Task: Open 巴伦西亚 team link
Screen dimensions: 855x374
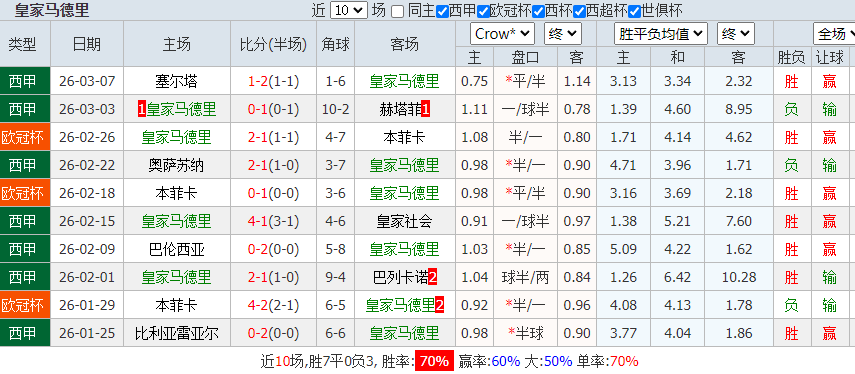Action: (x=177, y=250)
